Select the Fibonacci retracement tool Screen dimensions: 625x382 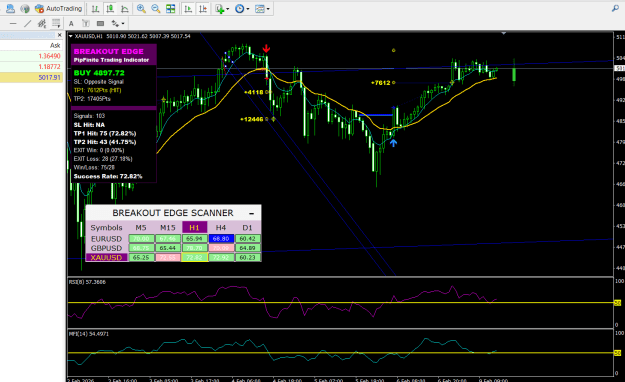[x=56, y=24]
